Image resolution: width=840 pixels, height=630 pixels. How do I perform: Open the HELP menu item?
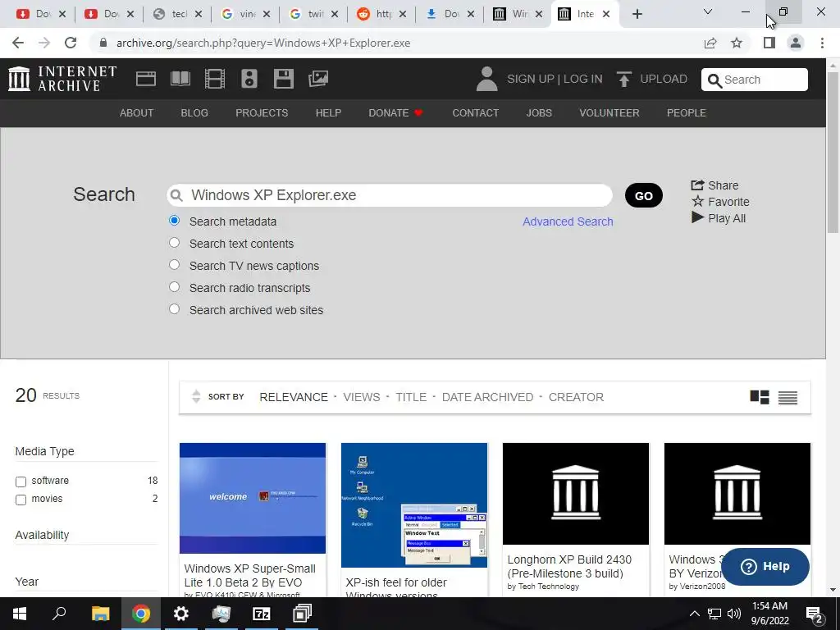[328, 113]
